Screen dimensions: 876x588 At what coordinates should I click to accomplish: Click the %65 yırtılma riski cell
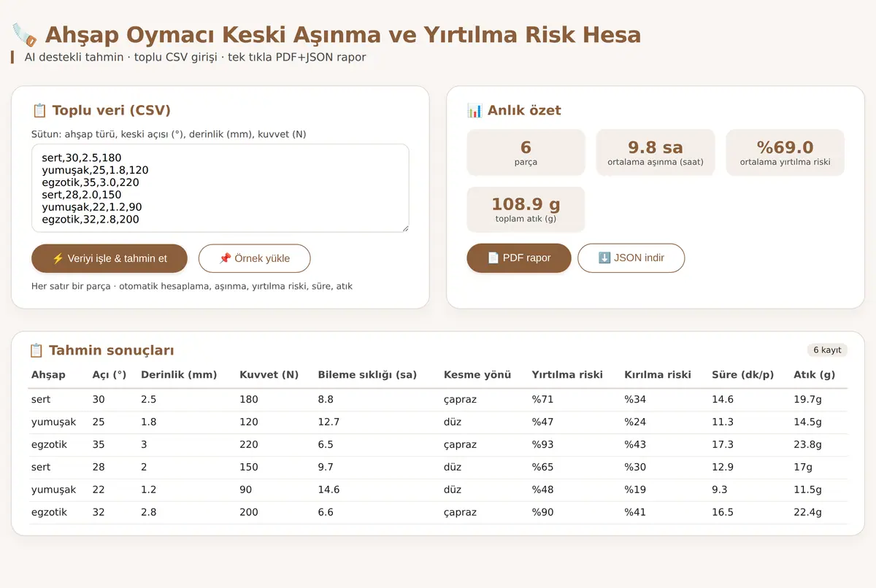click(543, 467)
